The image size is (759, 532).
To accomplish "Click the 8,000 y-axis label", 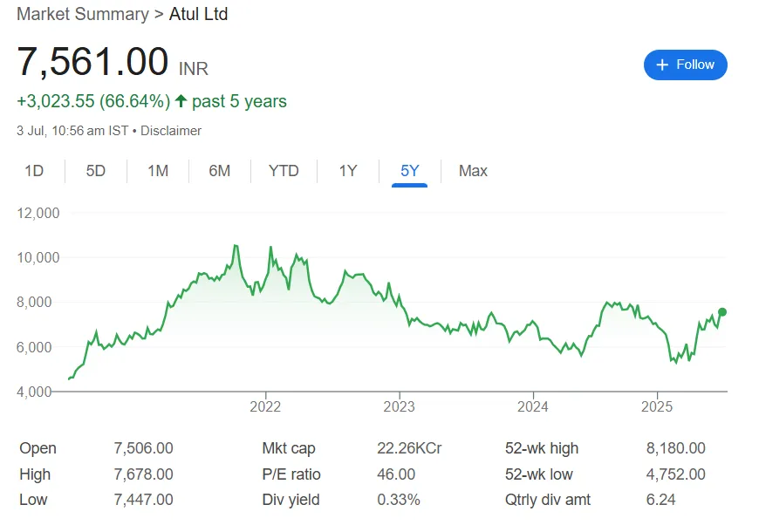I will [34, 302].
